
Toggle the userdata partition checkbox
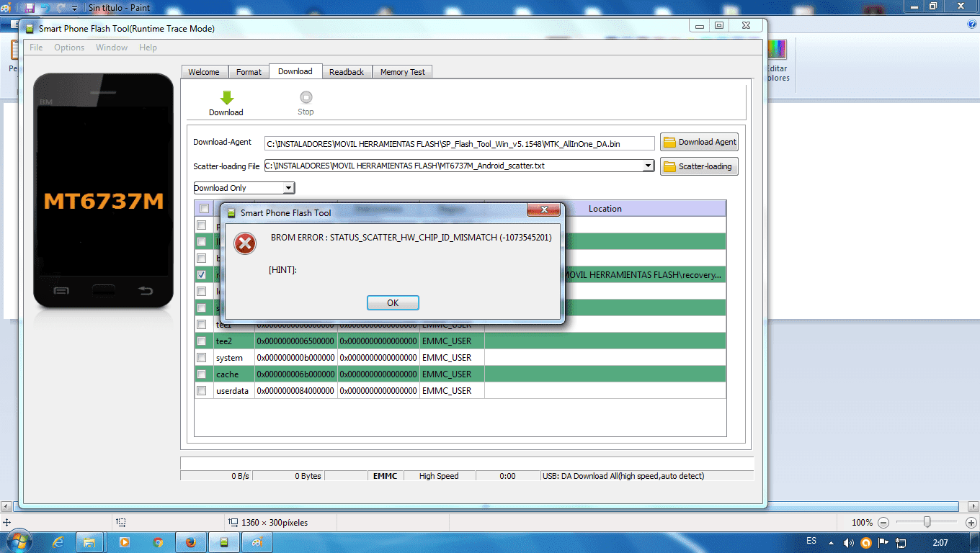[202, 391]
